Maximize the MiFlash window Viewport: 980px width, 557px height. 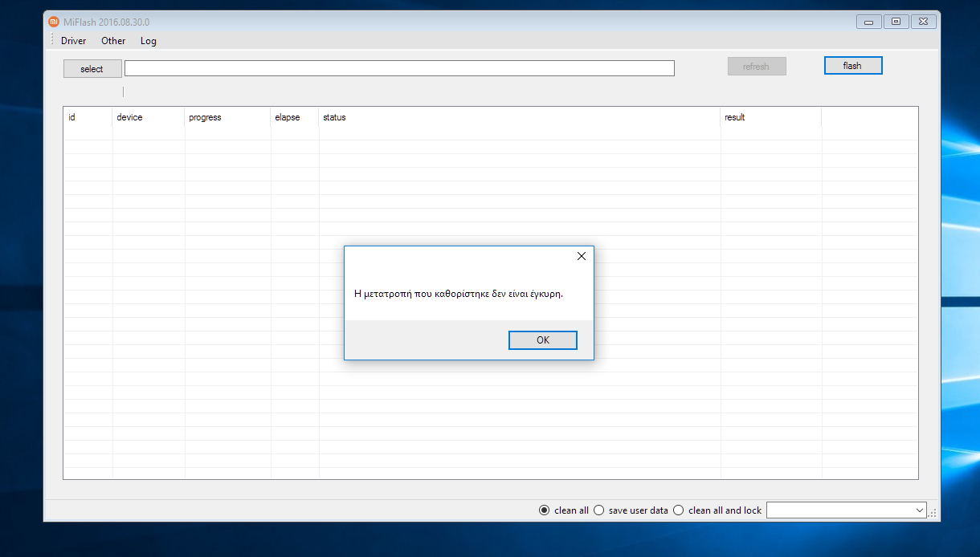point(896,22)
